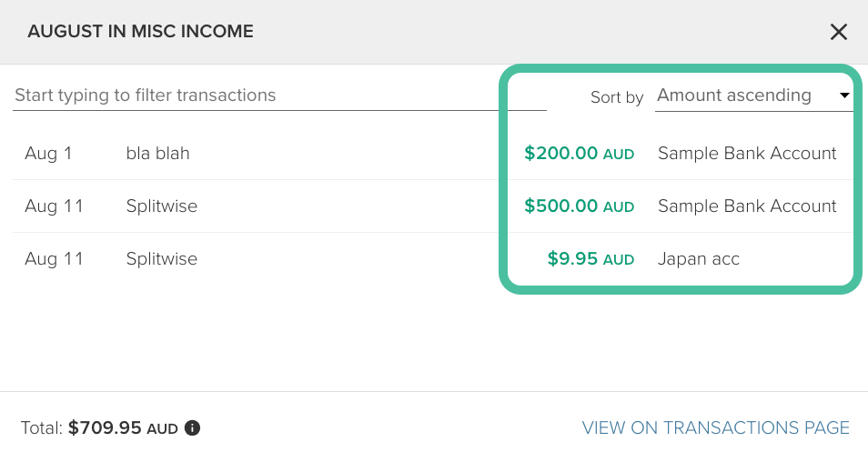This screenshot has height=462, width=868.
Task: Focus the filter transactions text field
Action: click(279, 95)
